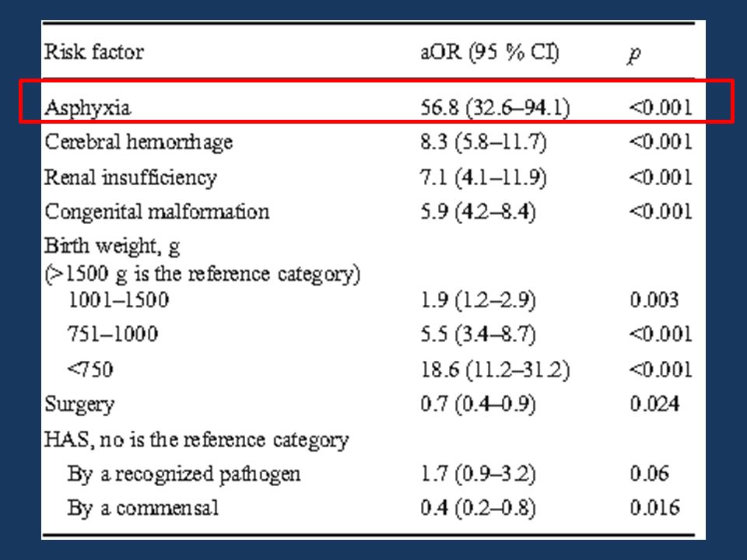Click the Surgery p-value 0.024

[654, 404]
